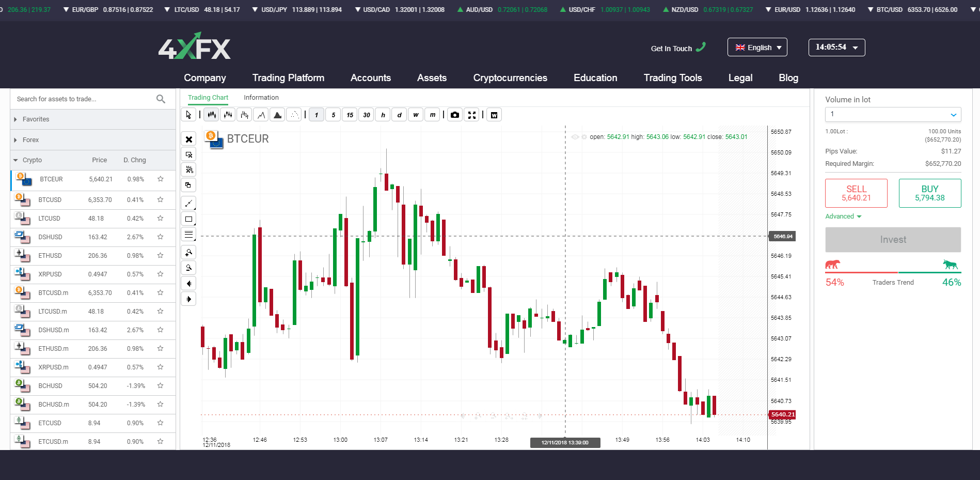
Task: Click the Traders Trend sentiment bar
Action: coord(893,272)
